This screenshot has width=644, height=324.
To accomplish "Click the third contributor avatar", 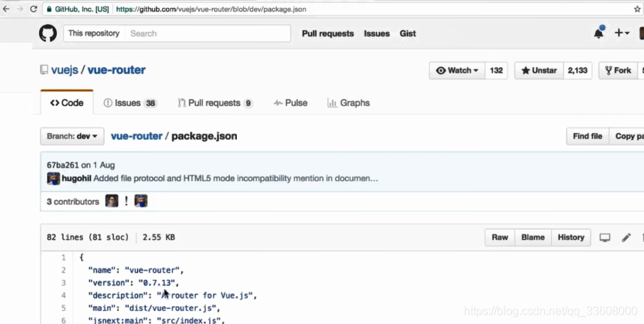I will tap(141, 201).
